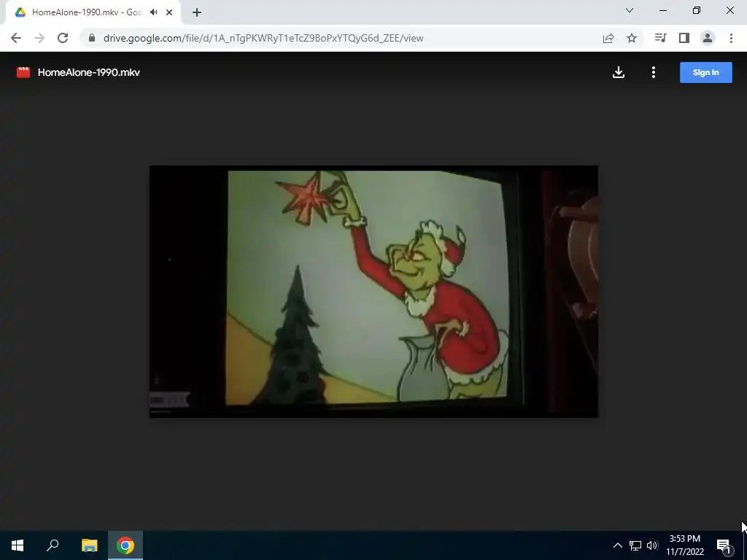Expand the tab search dropdown
Viewport: 747px width, 560px height.
click(x=630, y=10)
